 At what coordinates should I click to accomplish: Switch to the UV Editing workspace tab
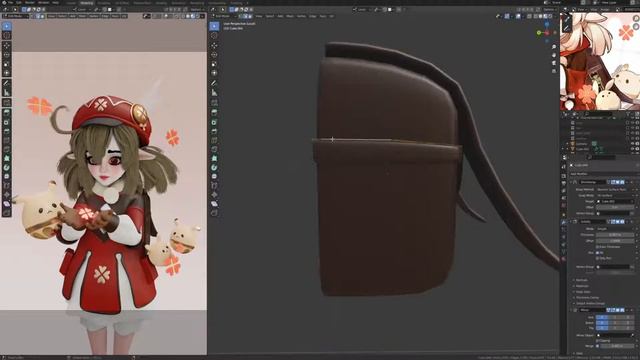click(122, 2)
